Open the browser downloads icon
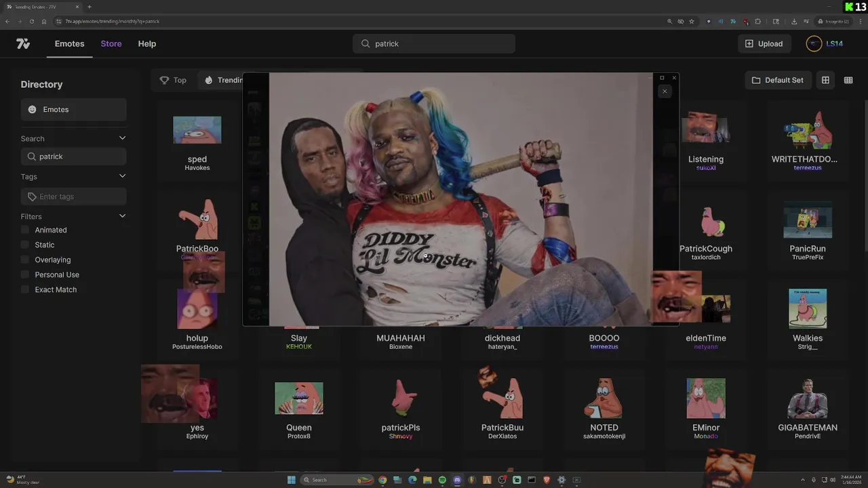 click(x=794, y=21)
